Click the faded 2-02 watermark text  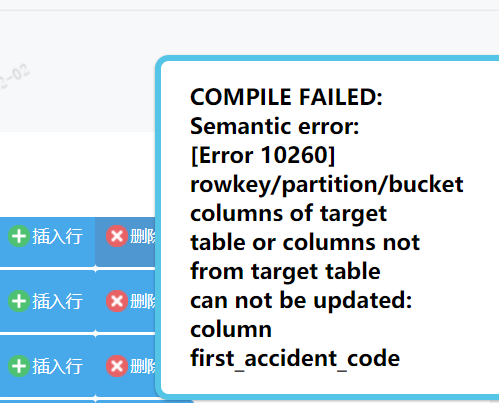pyautogui.click(x=14, y=77)
